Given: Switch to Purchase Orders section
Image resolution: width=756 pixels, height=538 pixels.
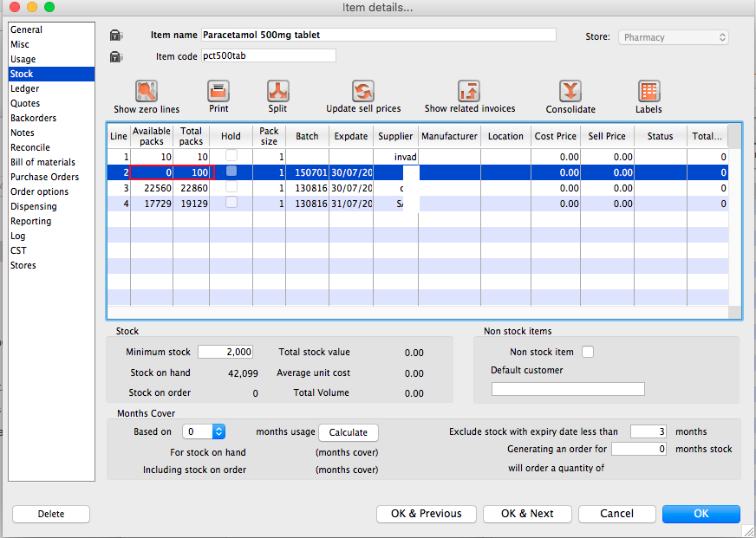Looking at the screenshot, I should point(44,177).
